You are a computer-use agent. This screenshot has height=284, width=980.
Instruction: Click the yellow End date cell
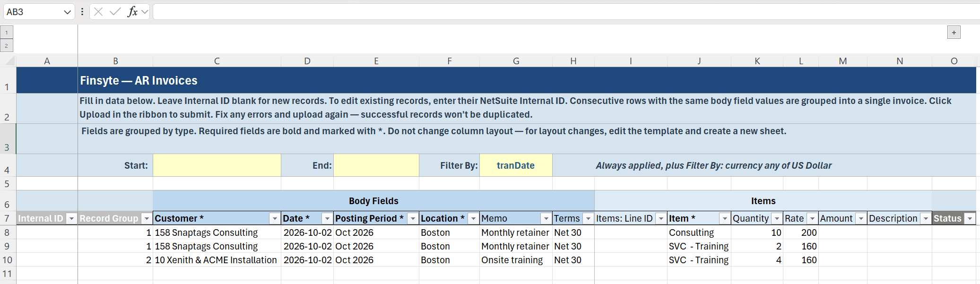click(376, 165)
